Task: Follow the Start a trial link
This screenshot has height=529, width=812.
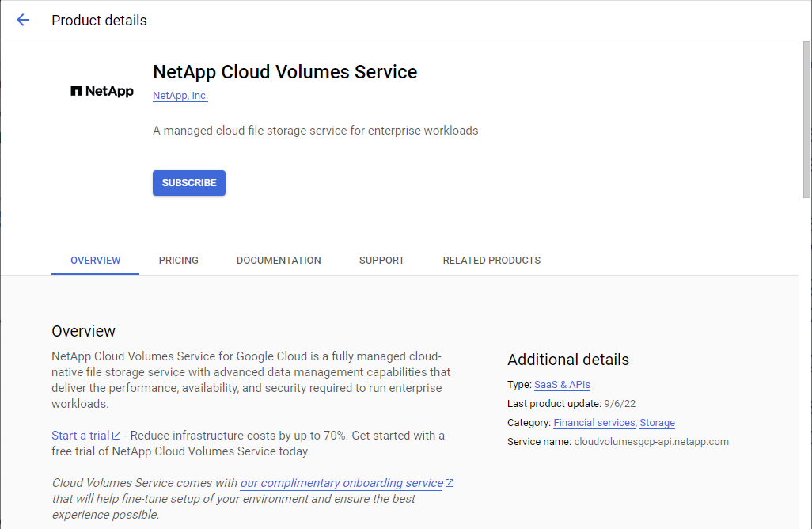Action: click(x=80, y=436)
